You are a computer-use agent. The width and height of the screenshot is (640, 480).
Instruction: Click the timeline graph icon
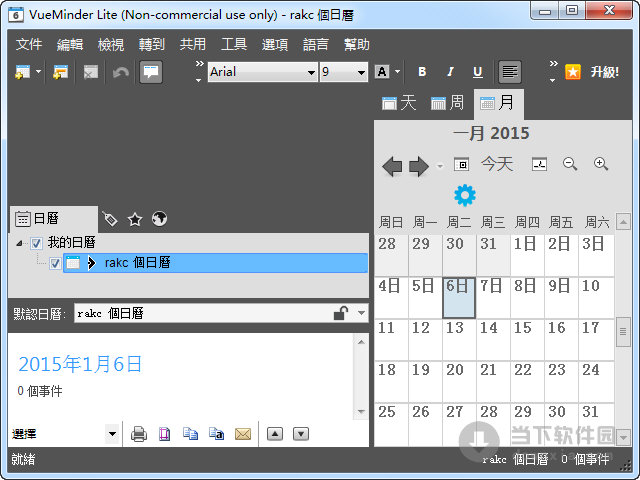[x=539, y=164]
